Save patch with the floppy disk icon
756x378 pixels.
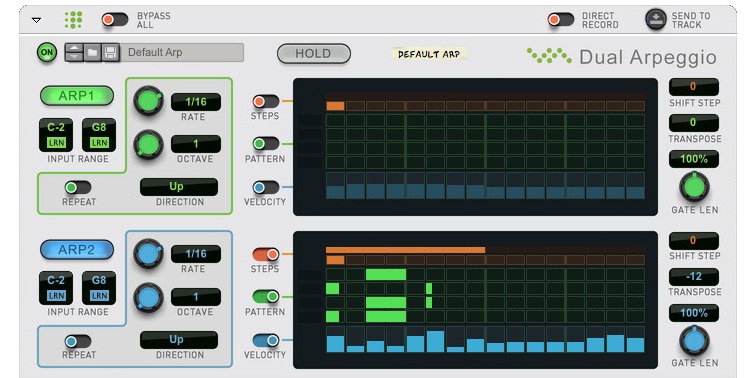point(110,52)
